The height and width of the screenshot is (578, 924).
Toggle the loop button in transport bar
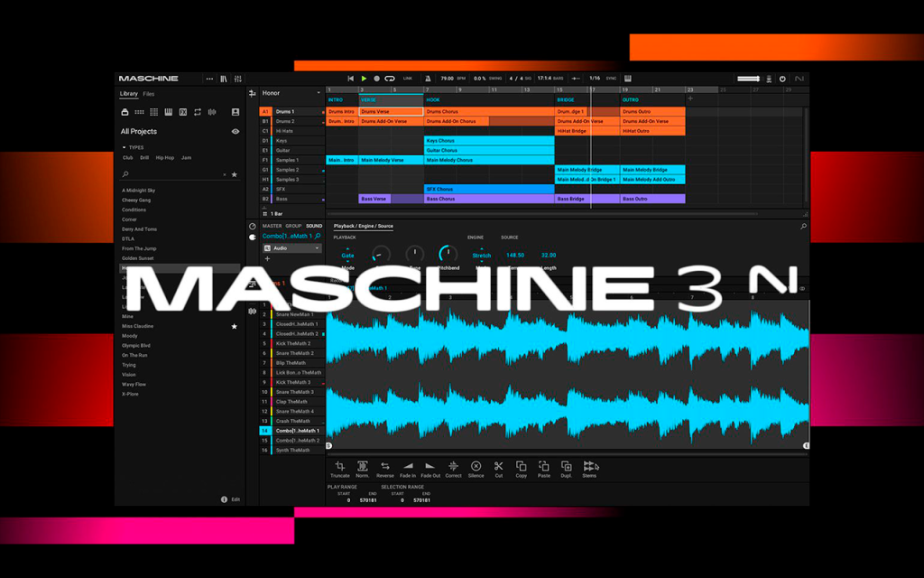click(390, 79)
